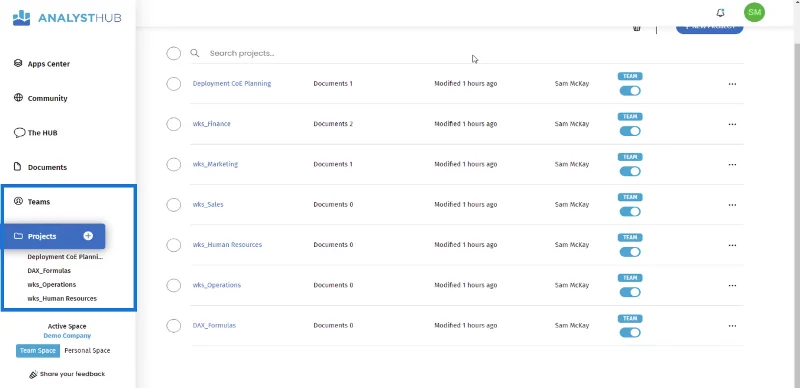
Task: Go to Community section
Action: tap(47, 98)
